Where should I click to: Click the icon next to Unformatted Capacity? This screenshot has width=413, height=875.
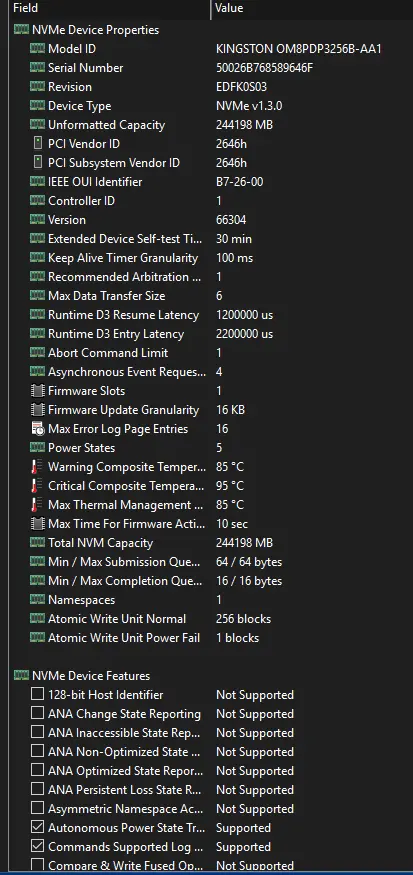(37, 124)
